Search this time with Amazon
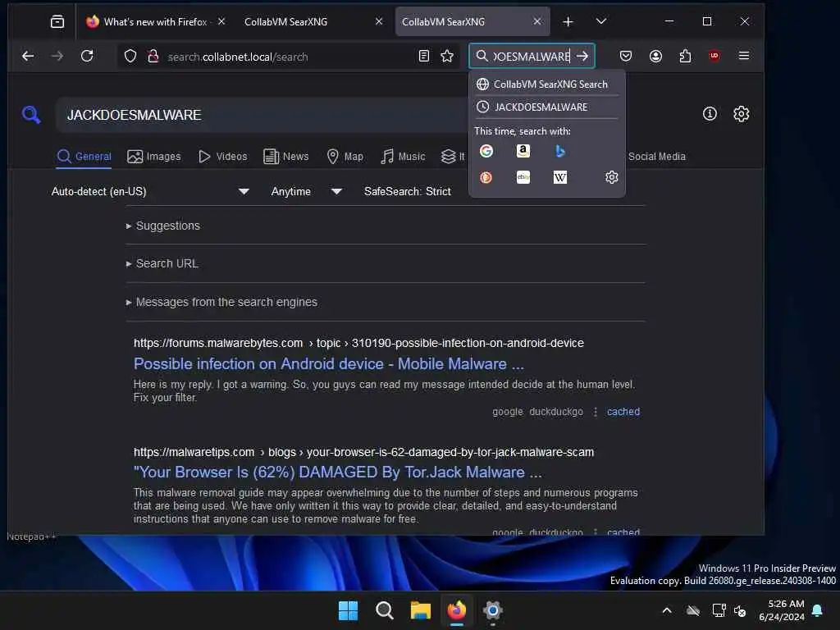This screenshot has height=630, width=840. (523, 151)
